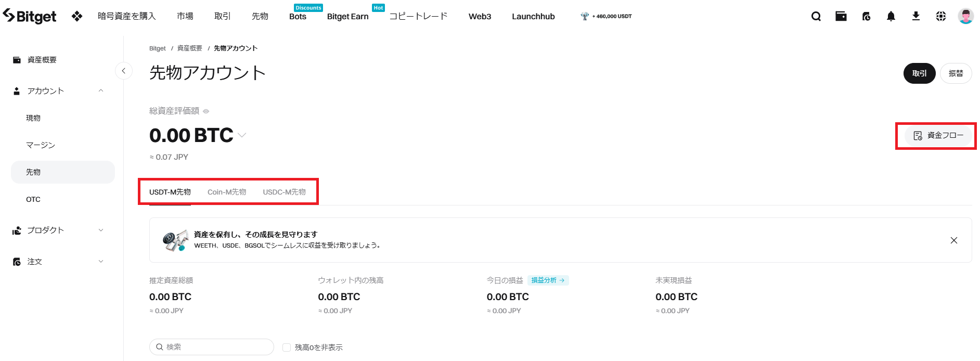Open the Web3 menu
The width and height of the screenshot is (980, 361).
[x=480, y=16]
